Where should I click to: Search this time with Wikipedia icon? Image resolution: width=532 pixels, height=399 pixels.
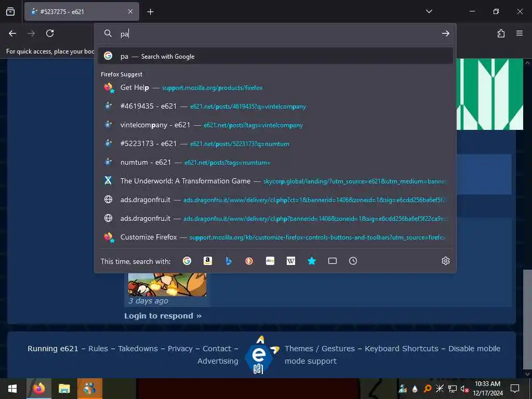pos(291,261)
